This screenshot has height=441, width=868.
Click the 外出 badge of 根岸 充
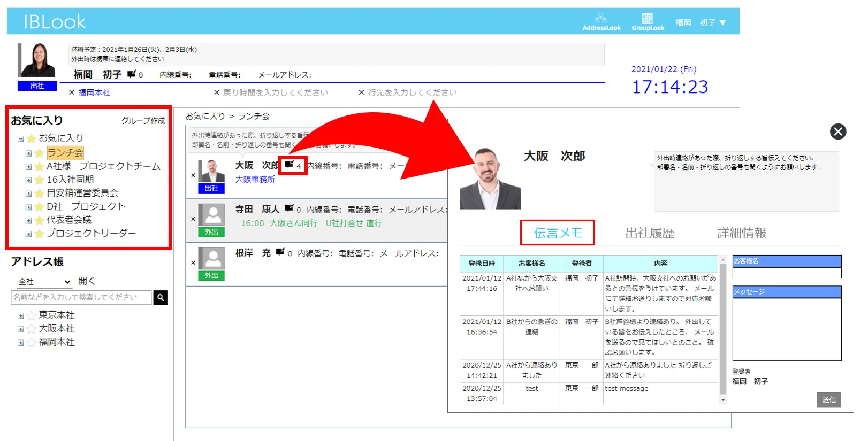point(211,276)
